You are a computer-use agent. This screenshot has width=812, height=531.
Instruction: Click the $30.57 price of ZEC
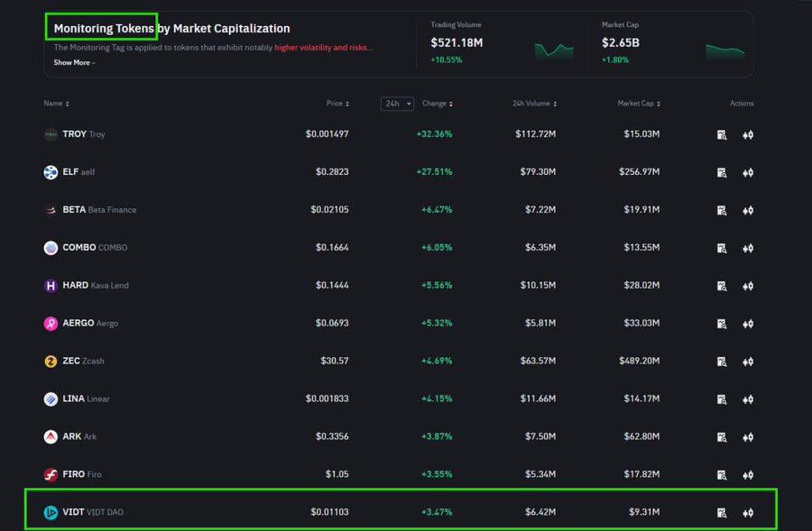[x=335, y=361]
